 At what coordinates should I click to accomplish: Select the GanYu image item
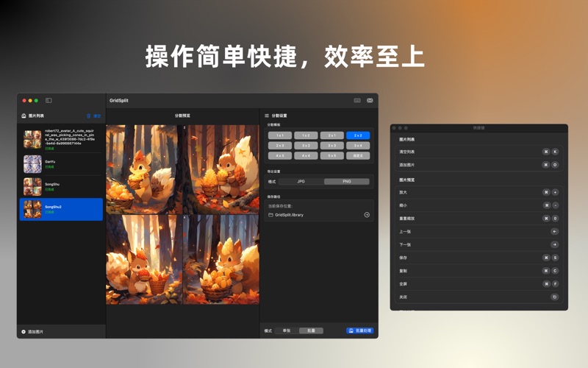click(60, 163)
